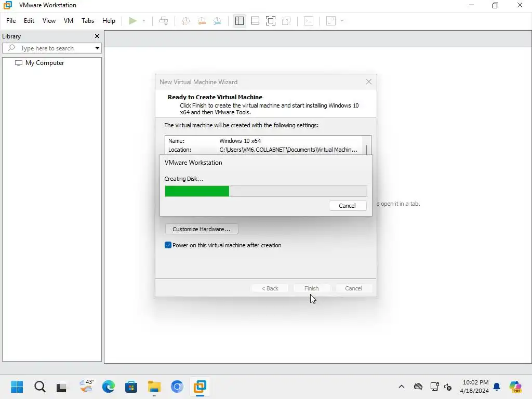Open the Edit menu
The image size is (532, 399).
pyautogui.click(x=29, y=21)
